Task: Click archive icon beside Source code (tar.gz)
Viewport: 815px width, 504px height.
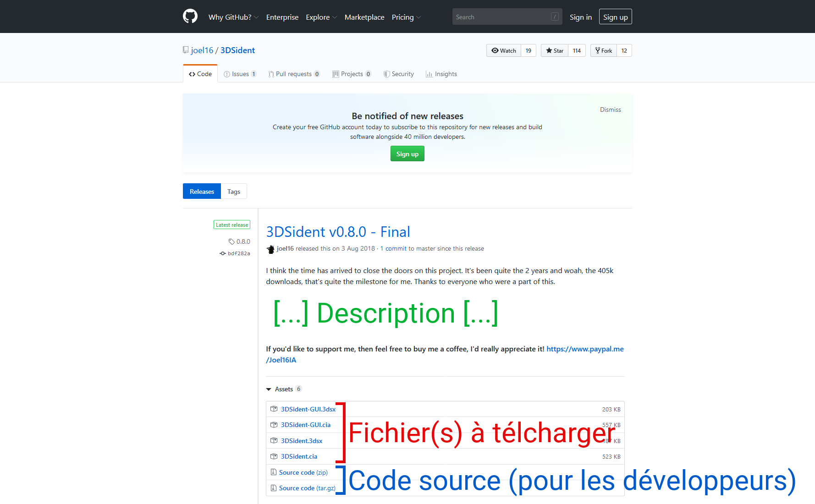Action: click(x=274, y=488)
